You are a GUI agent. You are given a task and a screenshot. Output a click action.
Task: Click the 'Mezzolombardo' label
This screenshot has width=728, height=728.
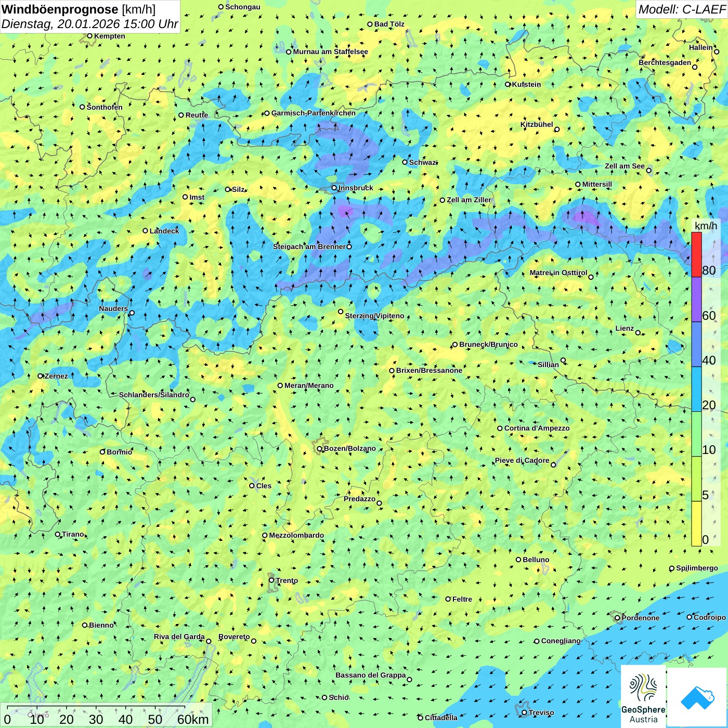(296, 535)
